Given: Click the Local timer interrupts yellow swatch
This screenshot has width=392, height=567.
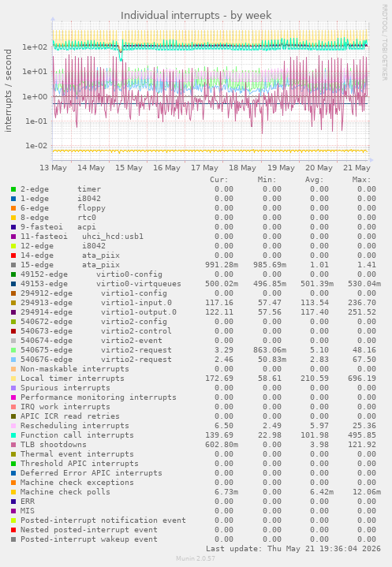Looking at the screenshot, I should pyautogui.click(x=13, y=379).
